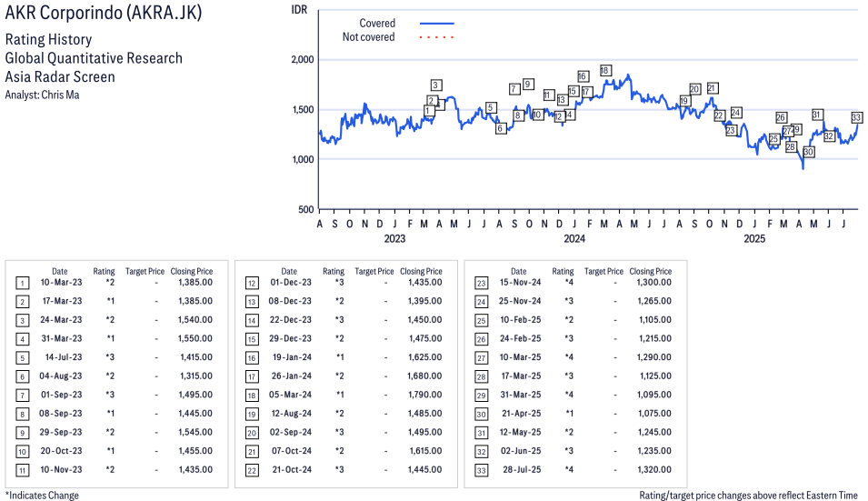The height and width of the screenshot is (501, 868).
Task: Click the 10-Feb-25 date cell
Action: pos(521,320)
